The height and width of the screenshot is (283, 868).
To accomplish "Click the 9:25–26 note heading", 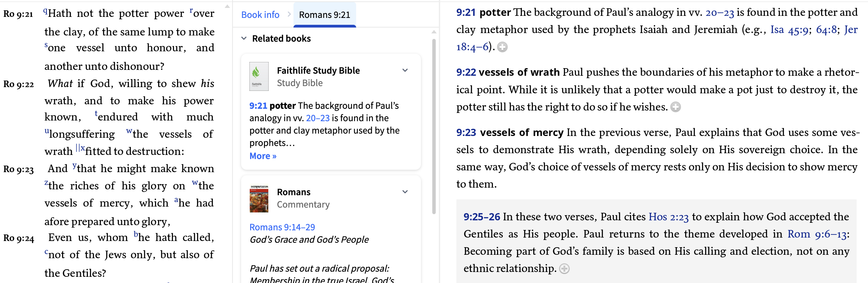I will (x=482, y=217).
